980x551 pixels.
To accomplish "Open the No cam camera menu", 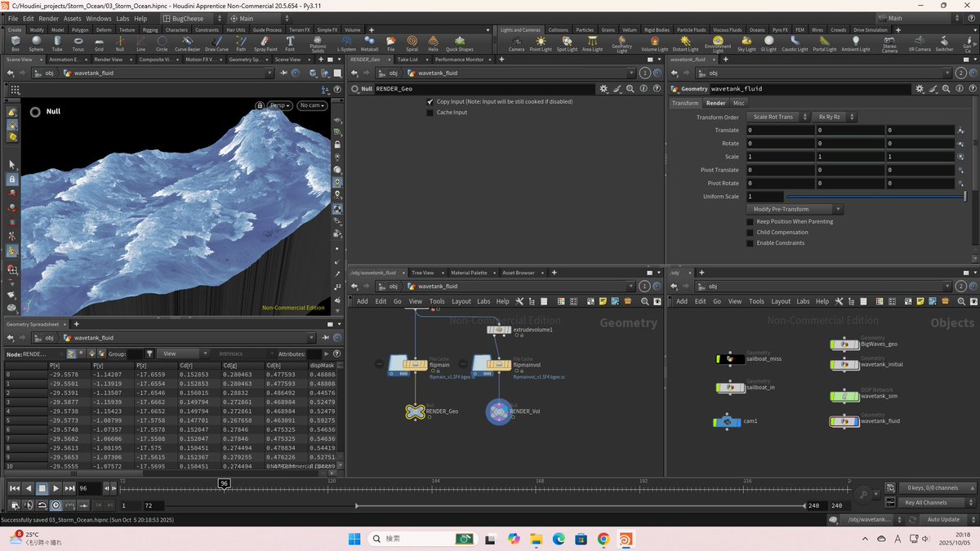I will [311, 105].
